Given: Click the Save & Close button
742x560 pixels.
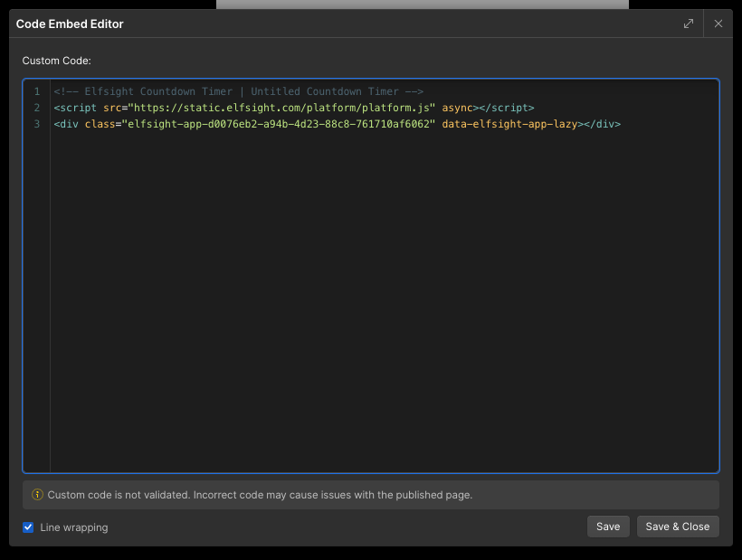Looking at the screenshot, I should click(678, 527).
